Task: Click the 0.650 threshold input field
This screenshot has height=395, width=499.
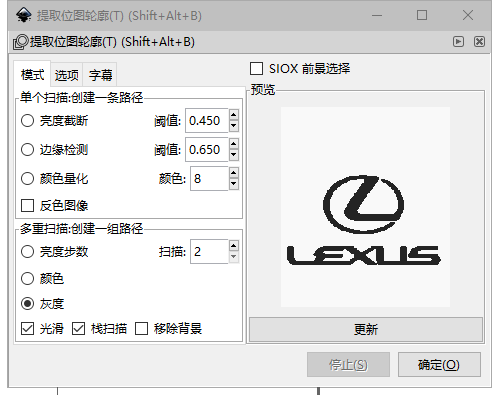Action: [207, 149]
